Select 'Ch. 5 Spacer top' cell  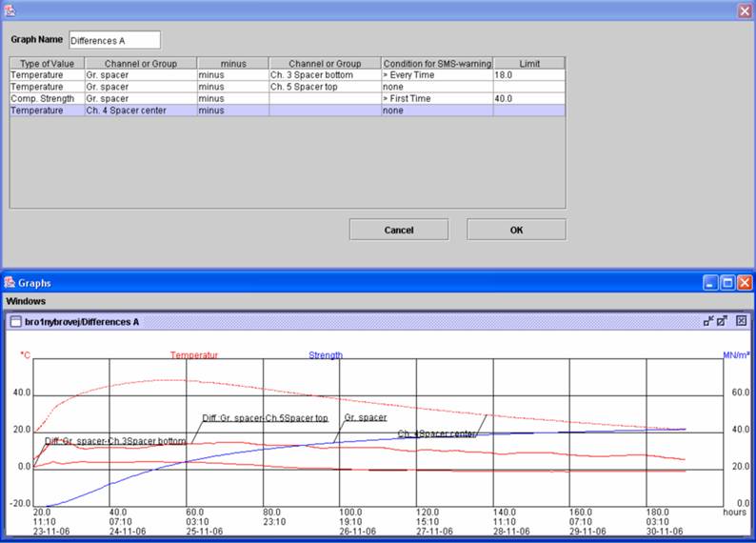pyautogui.click(x=325, y=87)
